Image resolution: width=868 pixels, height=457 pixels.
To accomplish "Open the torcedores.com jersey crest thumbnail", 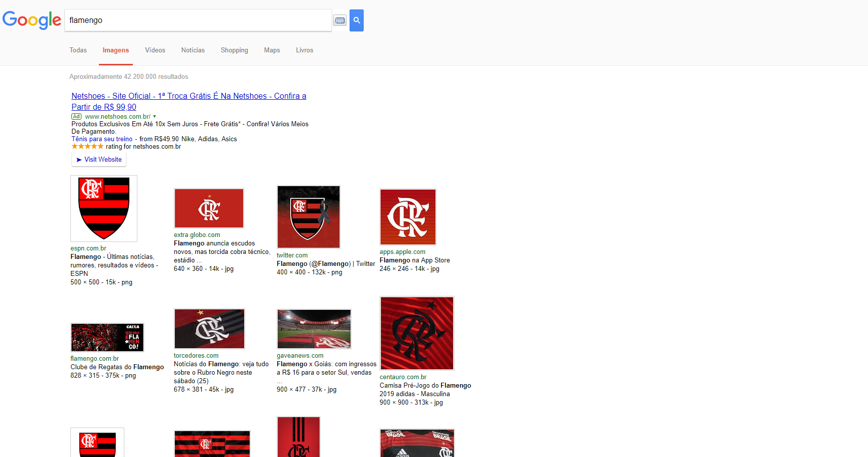I will (x=209, y=329).
